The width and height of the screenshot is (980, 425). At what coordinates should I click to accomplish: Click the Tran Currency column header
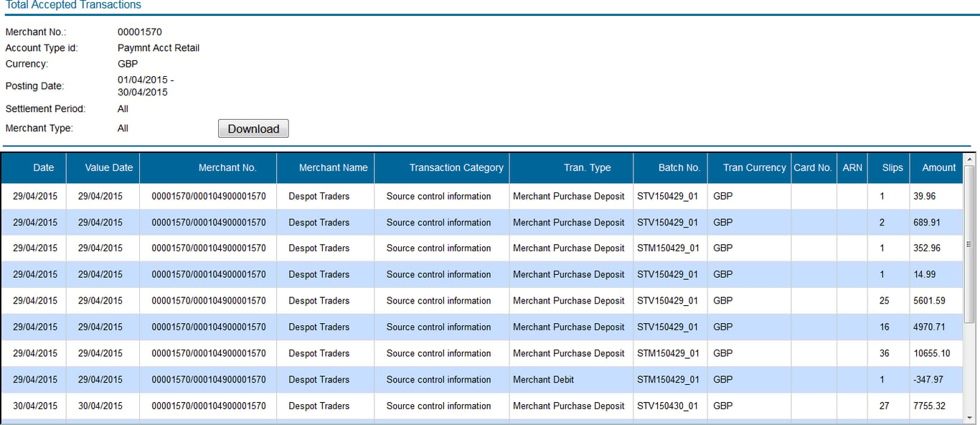[x=754, y=168]
